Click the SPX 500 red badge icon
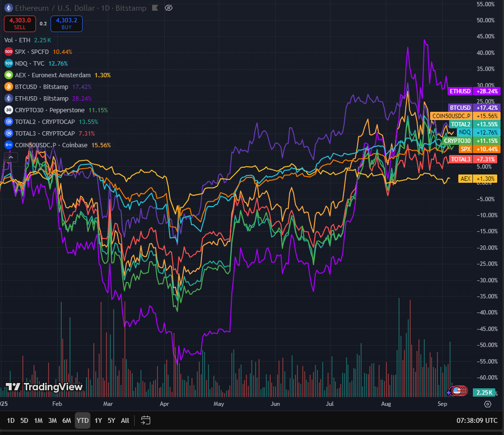 (x=9, y=52)
